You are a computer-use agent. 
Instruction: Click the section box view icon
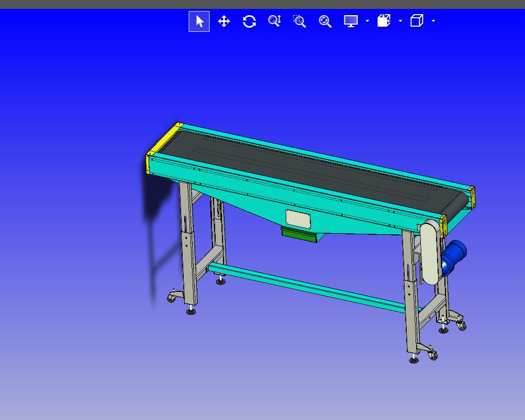[384, 21]
